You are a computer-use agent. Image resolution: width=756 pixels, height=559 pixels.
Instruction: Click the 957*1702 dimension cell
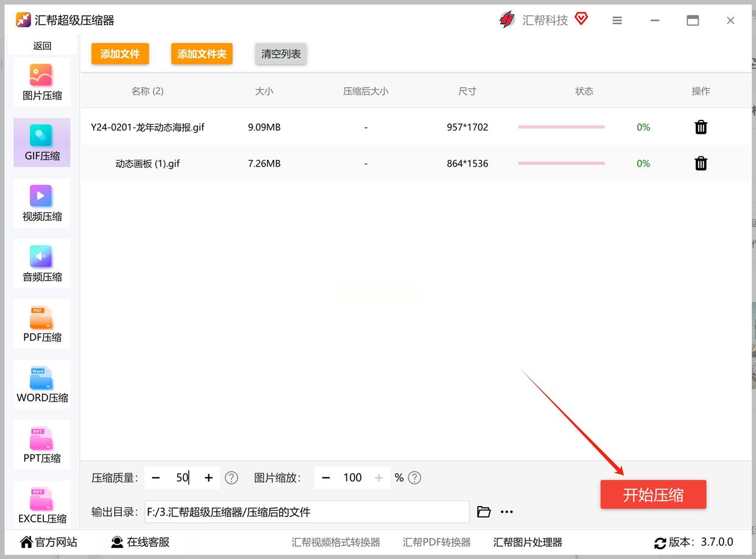[x=467, y=127]
